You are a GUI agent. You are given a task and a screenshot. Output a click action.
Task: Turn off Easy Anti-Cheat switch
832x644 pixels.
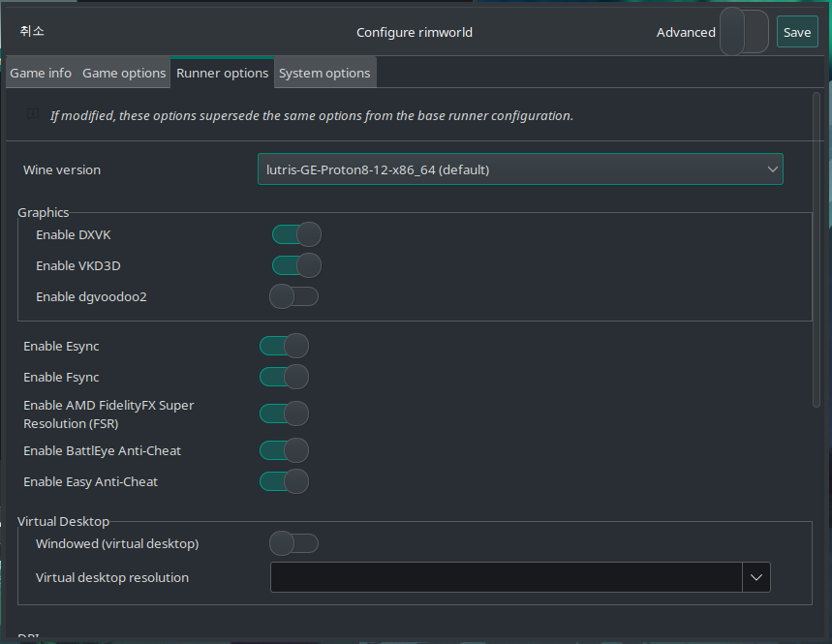284,481
